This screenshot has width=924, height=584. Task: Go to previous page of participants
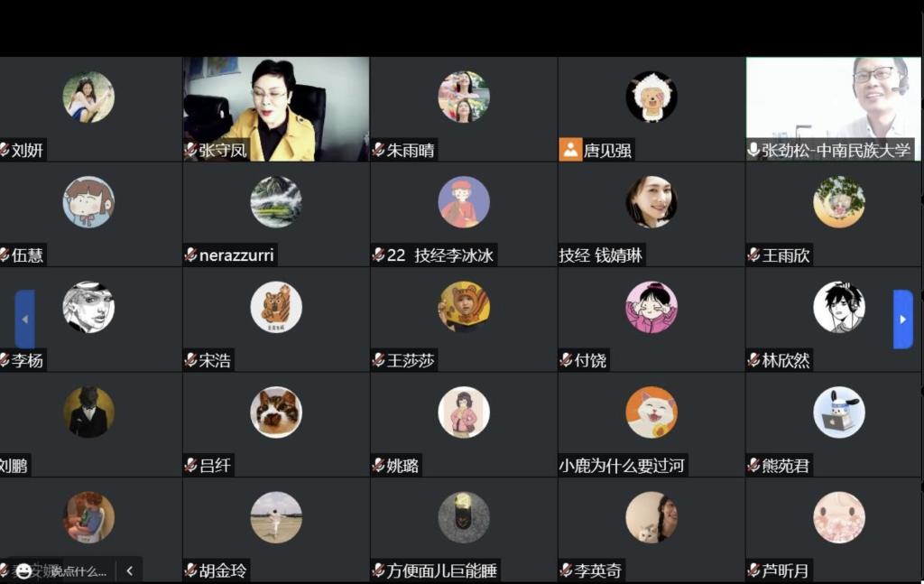point(24,319)
